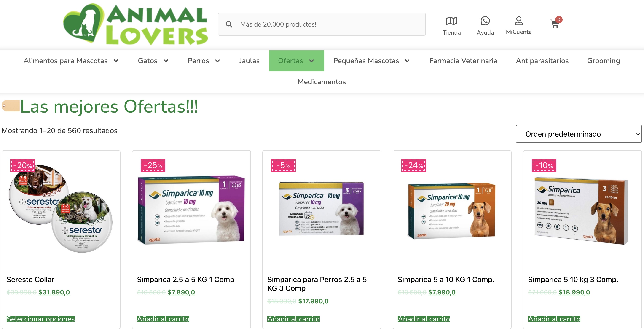Expand the Perros menu chevron

pyautogui.click(x=217, y=61)
